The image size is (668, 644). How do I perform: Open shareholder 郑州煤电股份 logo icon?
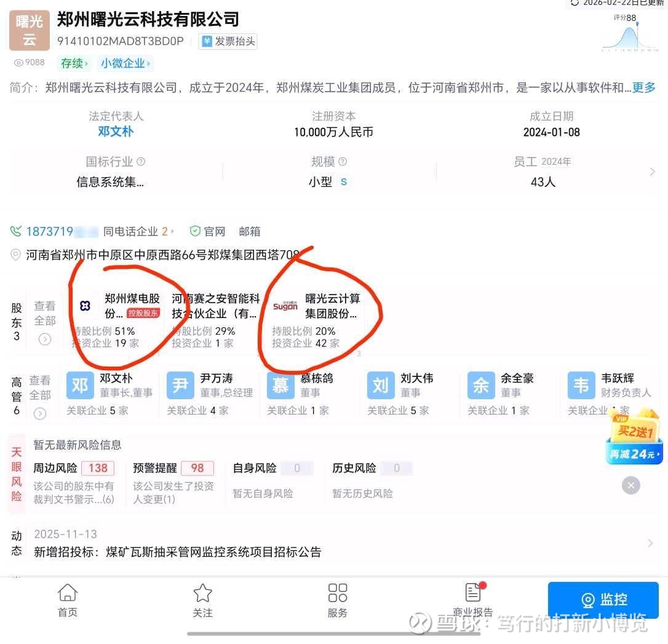[x=85, y=305]
